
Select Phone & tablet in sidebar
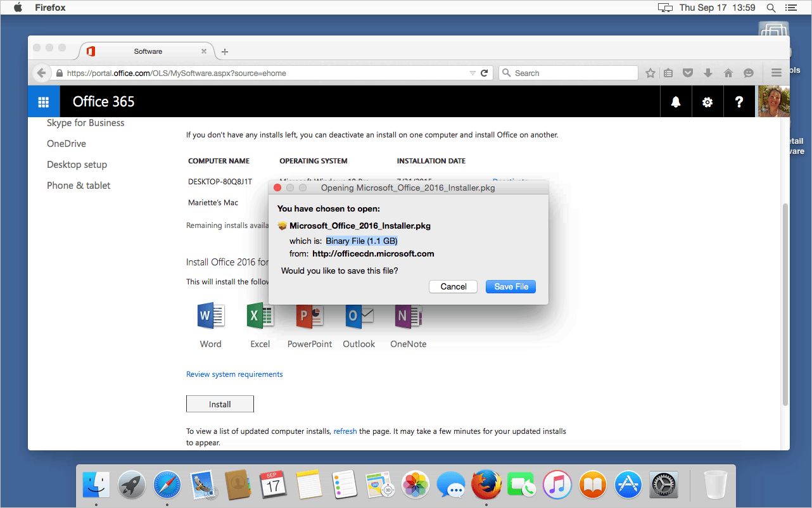[x=79, y=186]
